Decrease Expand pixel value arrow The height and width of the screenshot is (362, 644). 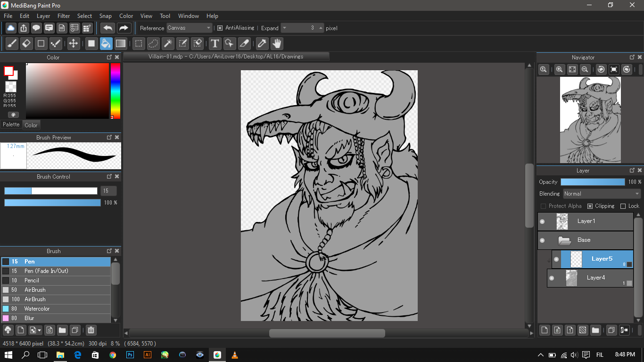(x=284, y=28)
